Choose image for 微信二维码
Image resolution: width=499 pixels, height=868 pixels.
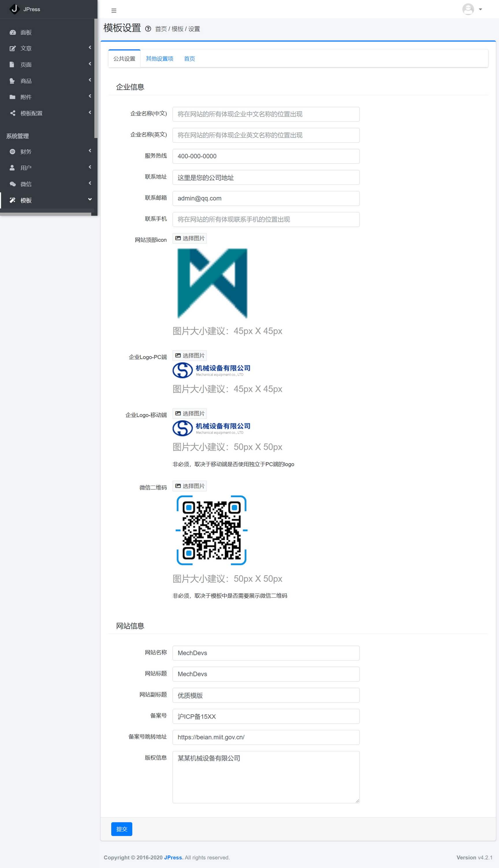pos(189,486)
